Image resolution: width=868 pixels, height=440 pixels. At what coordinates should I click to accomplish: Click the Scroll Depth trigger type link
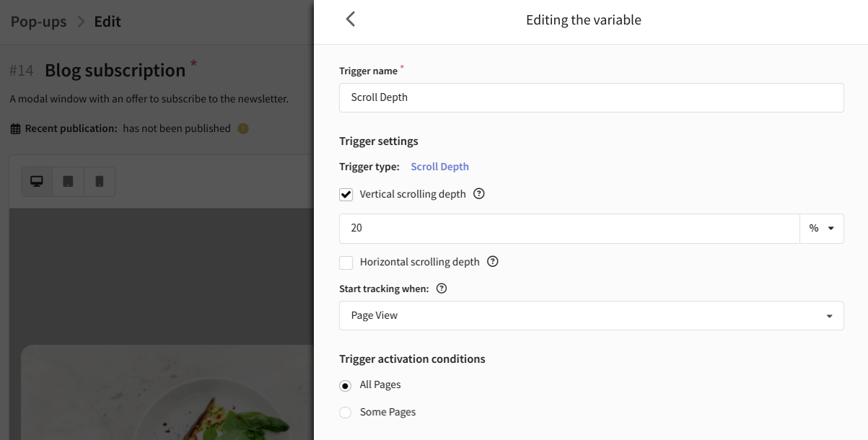point(440,167)
